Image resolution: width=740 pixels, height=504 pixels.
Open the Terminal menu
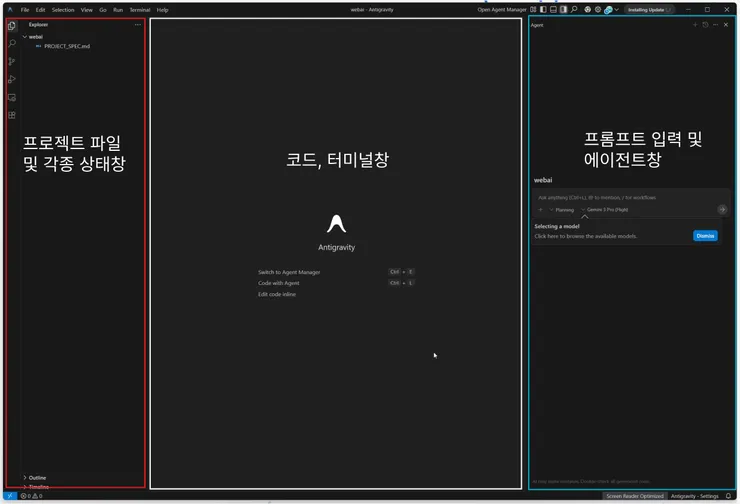point(140,9)
